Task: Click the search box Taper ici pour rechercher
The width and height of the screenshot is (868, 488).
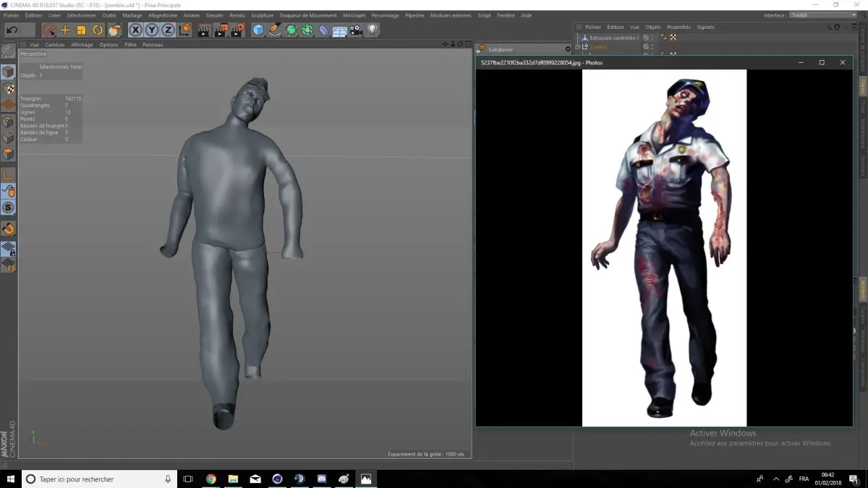Action: click(x=99, y=479)
